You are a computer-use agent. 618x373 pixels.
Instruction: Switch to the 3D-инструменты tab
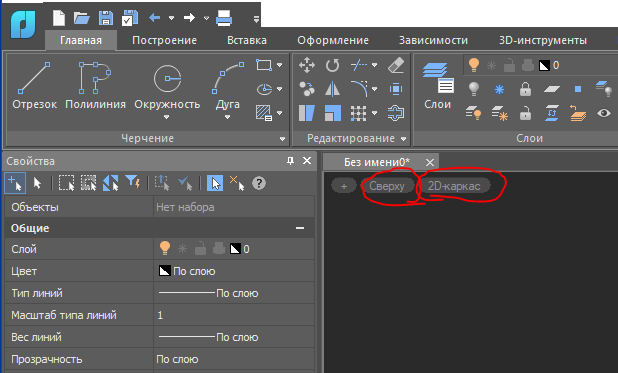(543, 40)
